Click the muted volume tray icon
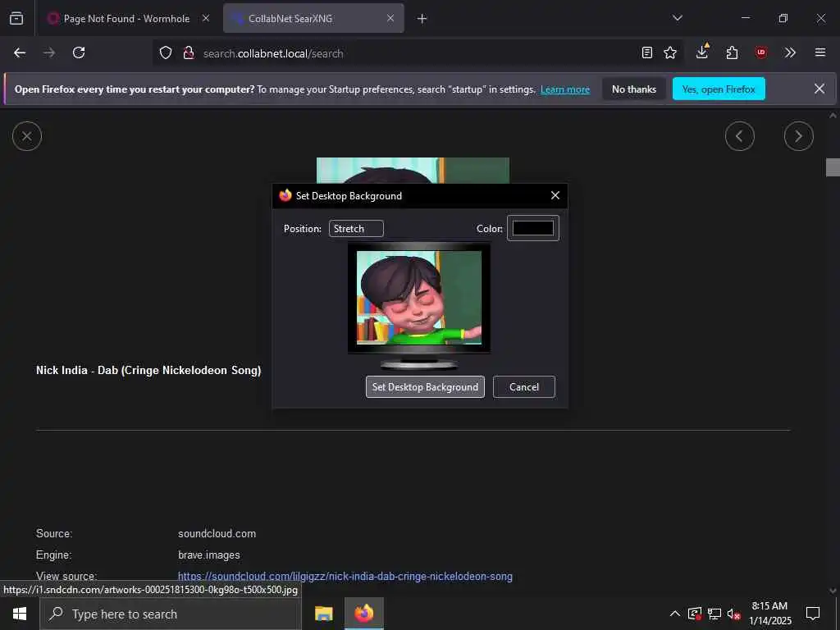This screenshot has height=630, width=840. pyautogui.click(x=734, y=614)
